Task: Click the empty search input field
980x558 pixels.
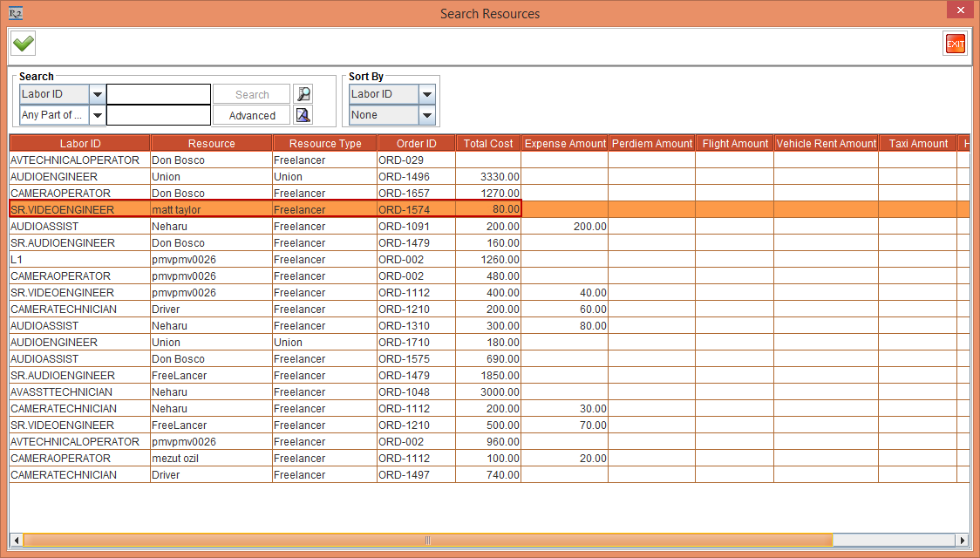Action: point(158,93)
